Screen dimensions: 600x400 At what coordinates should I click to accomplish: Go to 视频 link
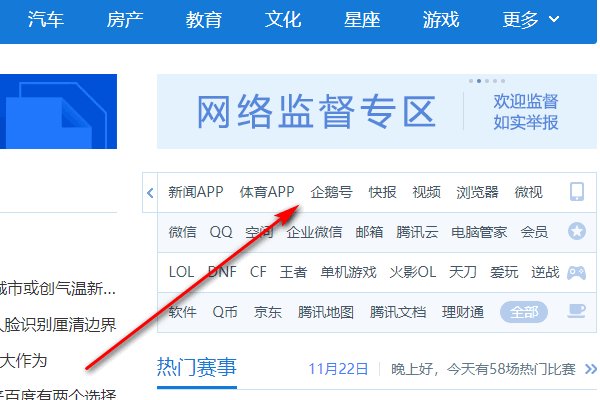426,192
